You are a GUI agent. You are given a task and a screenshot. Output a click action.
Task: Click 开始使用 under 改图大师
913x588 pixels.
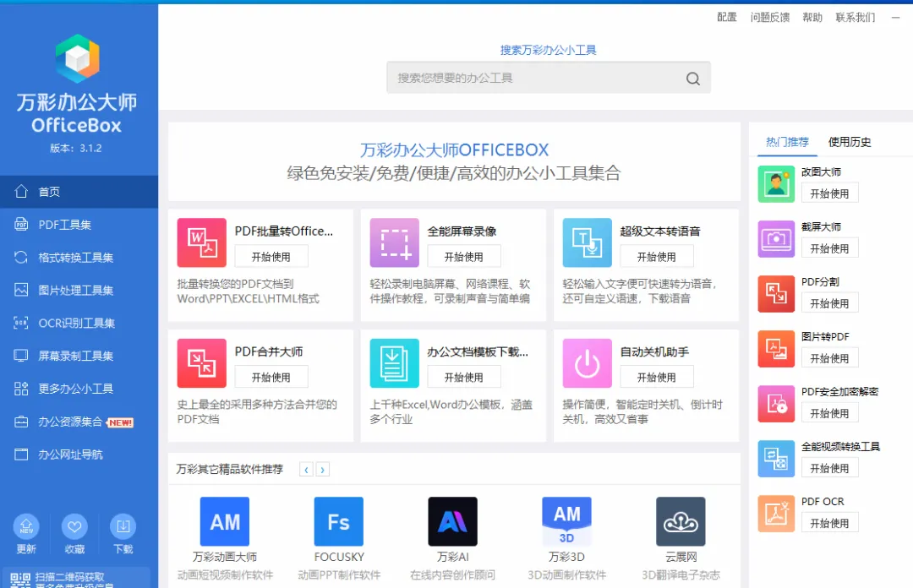[830, 193]
